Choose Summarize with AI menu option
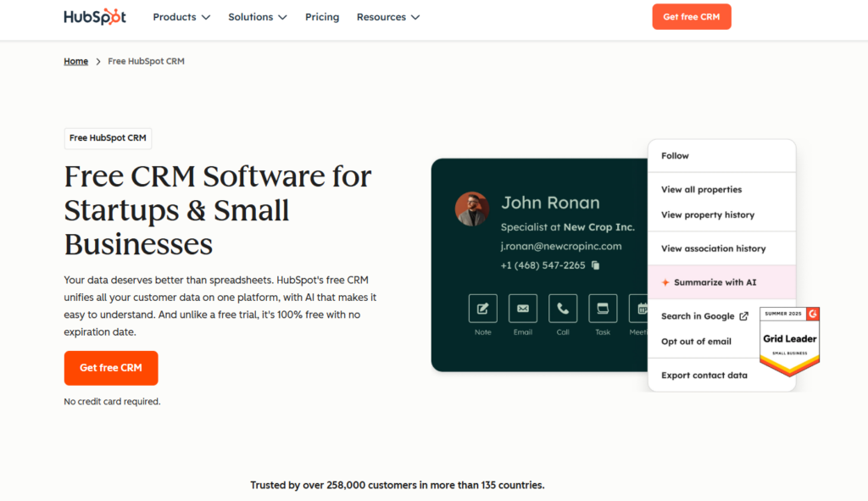This screenshot has height=501, width=868. [715, 282]
